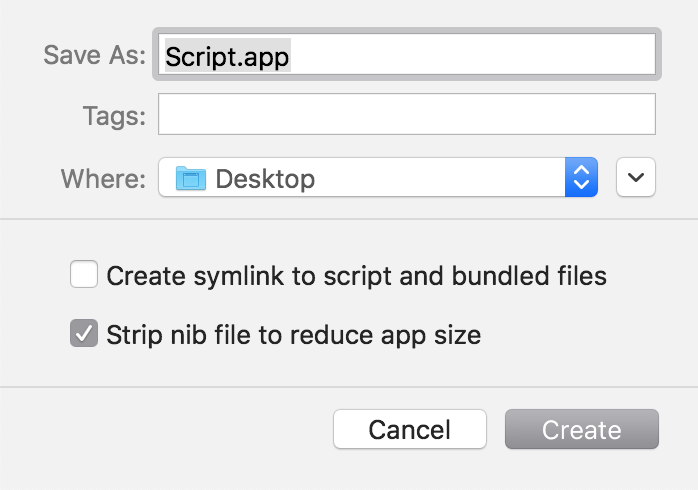Click the 'Save As:' label
This screenshot has width=698, height=490.
click(x=95, y=55)
